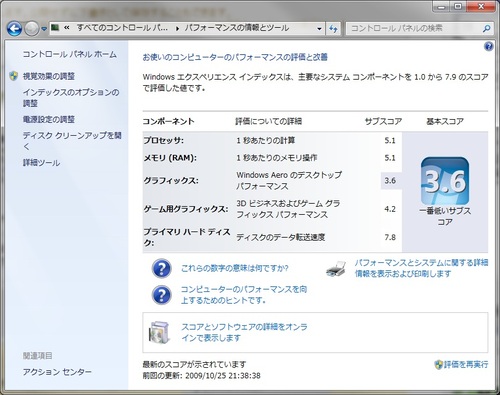The width and height of the screenshot is (500, 395).
Task: Click shield icon beside 評価を再実行
Action: [439, 364]
